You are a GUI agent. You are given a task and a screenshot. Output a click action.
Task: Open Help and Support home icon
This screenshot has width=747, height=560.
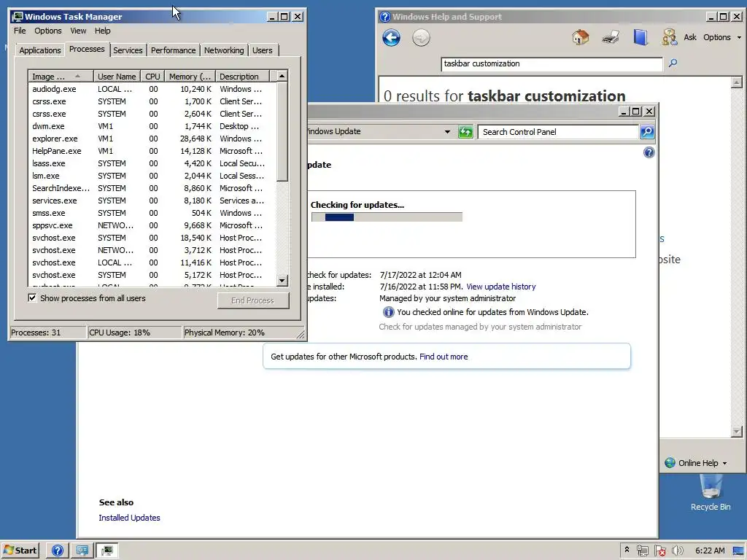[x=580, y=37]
